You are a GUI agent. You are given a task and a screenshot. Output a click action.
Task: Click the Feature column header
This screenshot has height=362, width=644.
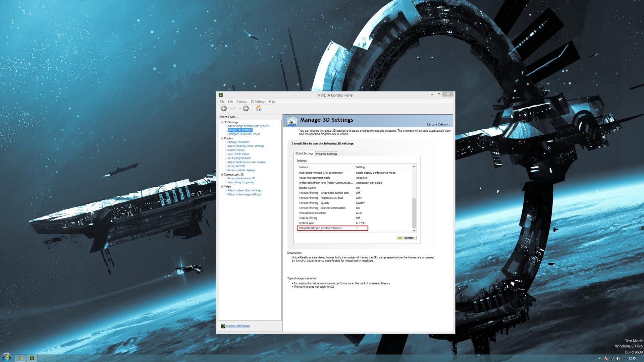(326, 167)
